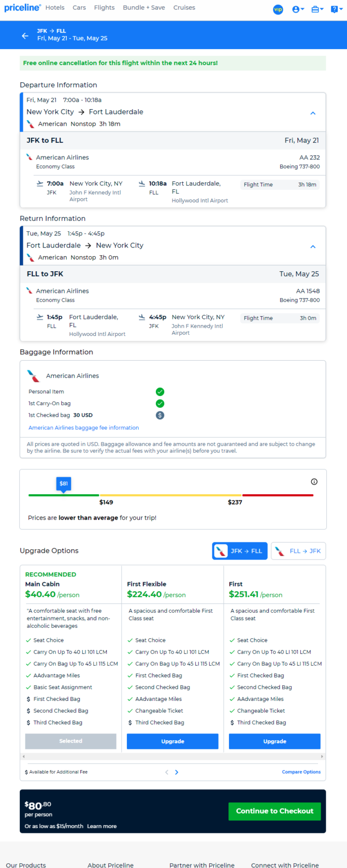Select the JFK → FLL upgrade tab
347x868 pixels.
pos(240,551)
